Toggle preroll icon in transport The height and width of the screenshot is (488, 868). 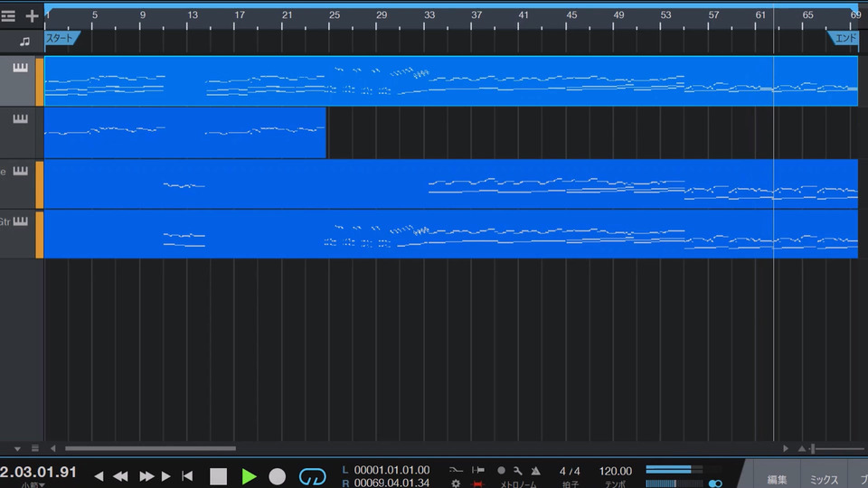(478, 470)
